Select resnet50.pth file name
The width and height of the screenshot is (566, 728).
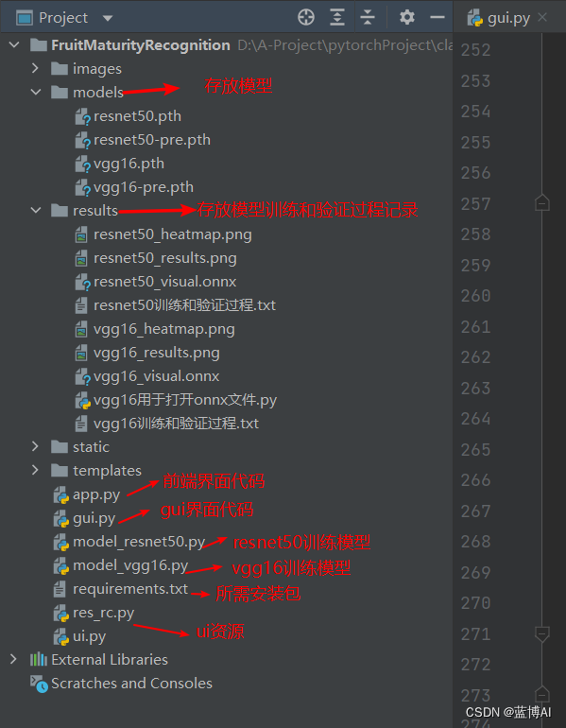(x=137, y=116)
